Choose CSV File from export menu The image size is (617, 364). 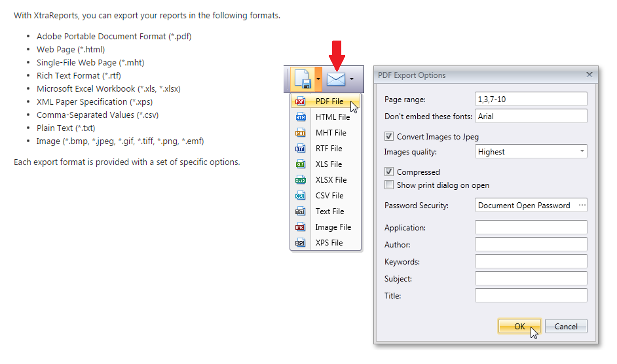(x=326, y=196)
